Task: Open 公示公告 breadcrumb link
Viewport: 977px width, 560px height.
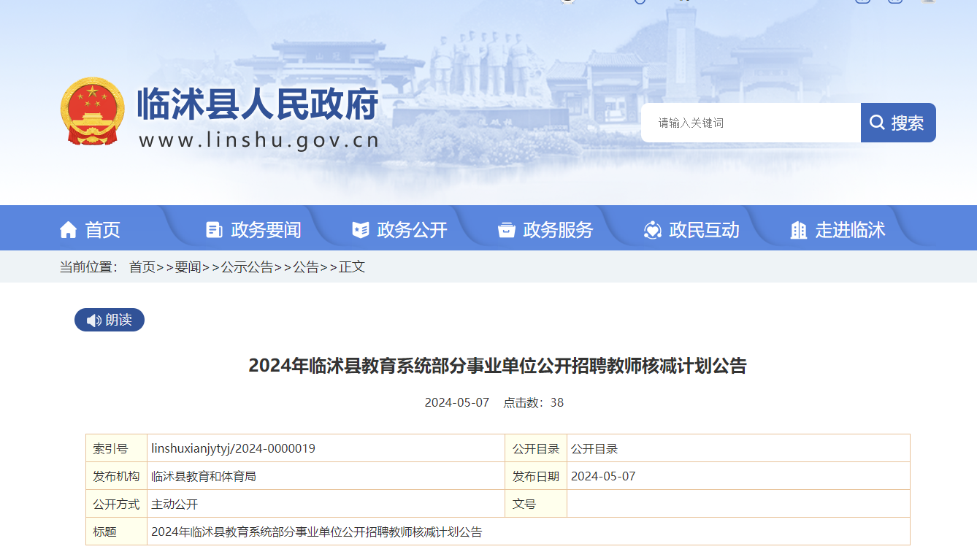Action: pyautogui.click(x=247, y=267)
